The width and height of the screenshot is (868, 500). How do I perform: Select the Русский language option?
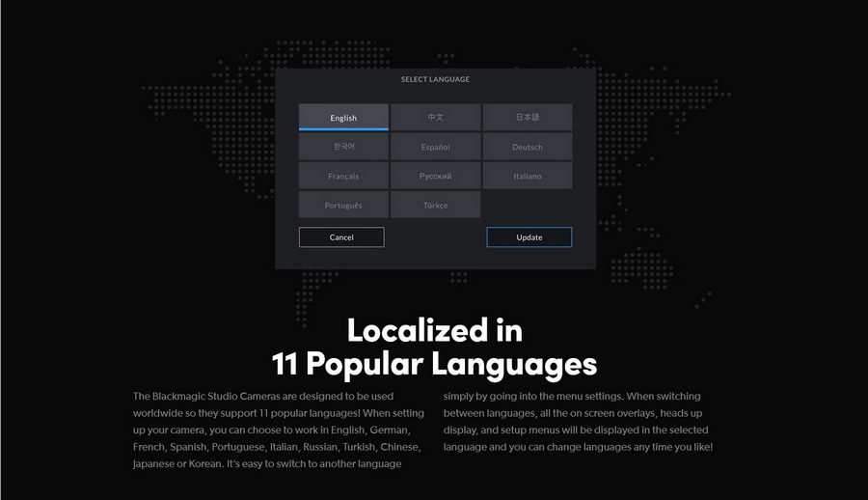(435, 176)
